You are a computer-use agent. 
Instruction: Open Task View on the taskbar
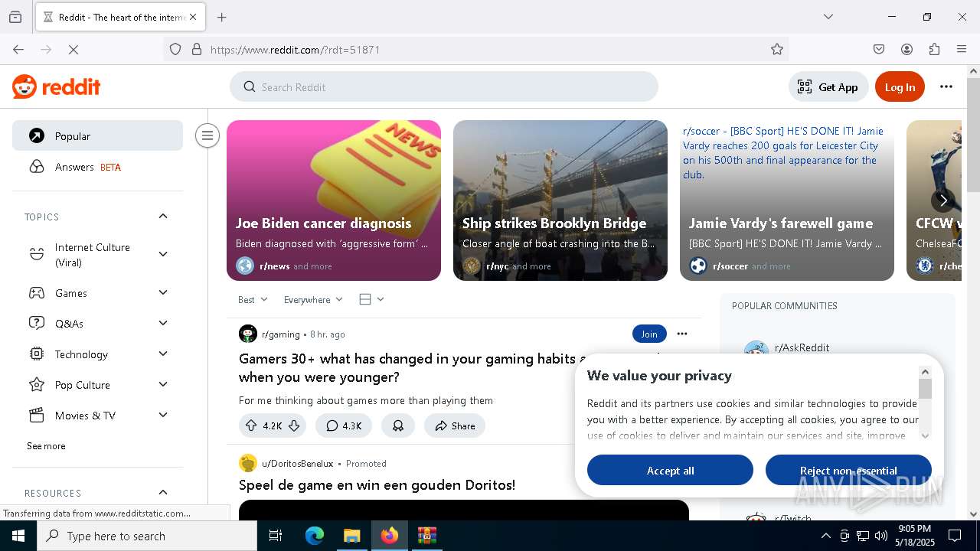276,536
